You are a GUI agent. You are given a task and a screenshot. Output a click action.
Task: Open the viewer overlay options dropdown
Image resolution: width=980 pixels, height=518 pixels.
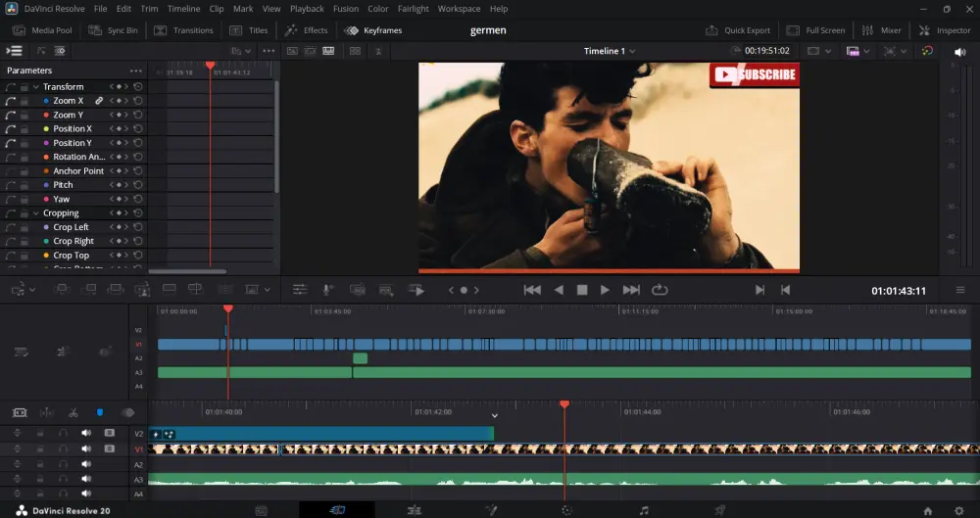(x=904, y=51)
